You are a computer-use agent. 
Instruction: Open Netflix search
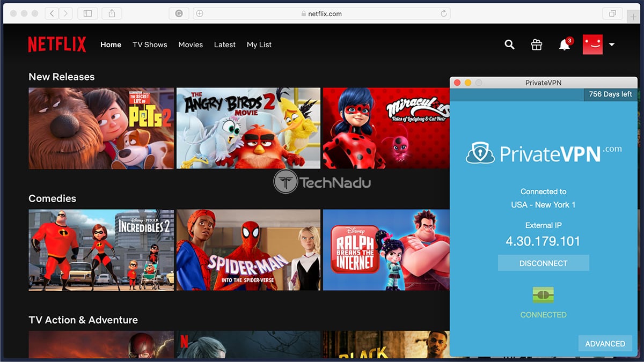pos(509,45)
